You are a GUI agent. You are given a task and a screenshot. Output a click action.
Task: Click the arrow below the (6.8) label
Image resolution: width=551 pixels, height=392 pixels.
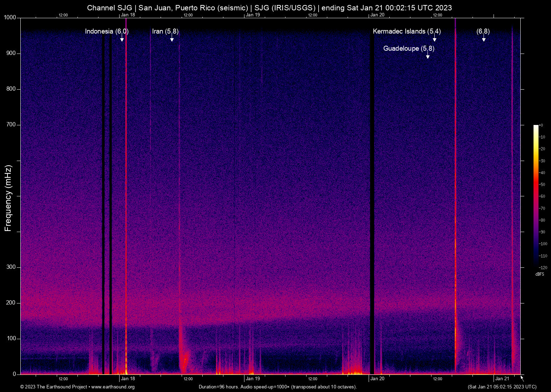[x=484, y=38]
